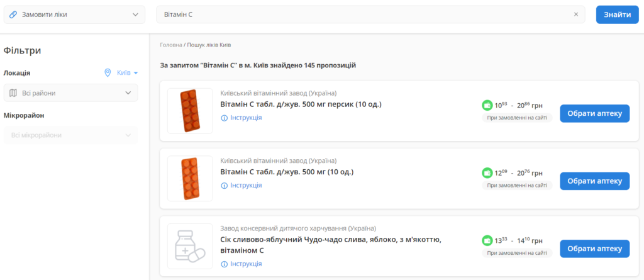Click the map icon in Всі райони selector
Viewport: 644px width, 280px height.
[14, 93]
